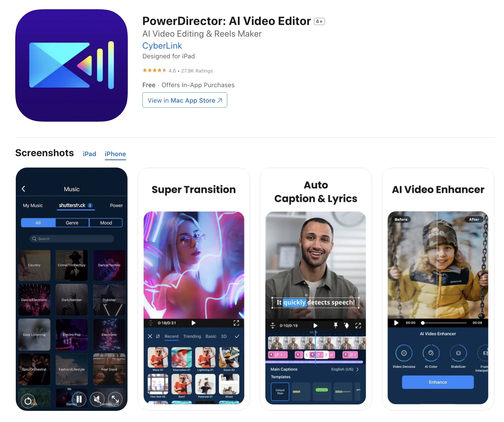Image resolution: width=504 pixels, height=422 pixels.
Task: Open the CyberLink developer link
Action: pos(162,46)
